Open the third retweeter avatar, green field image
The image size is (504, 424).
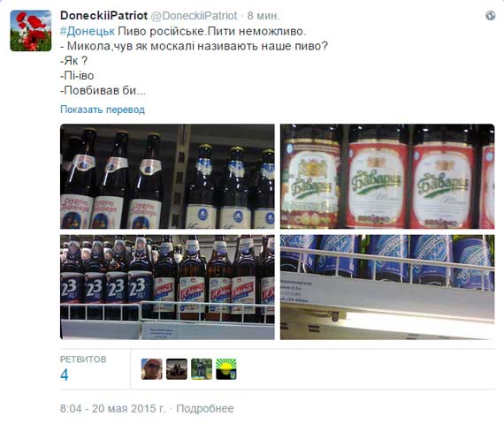tap(202, 369)
